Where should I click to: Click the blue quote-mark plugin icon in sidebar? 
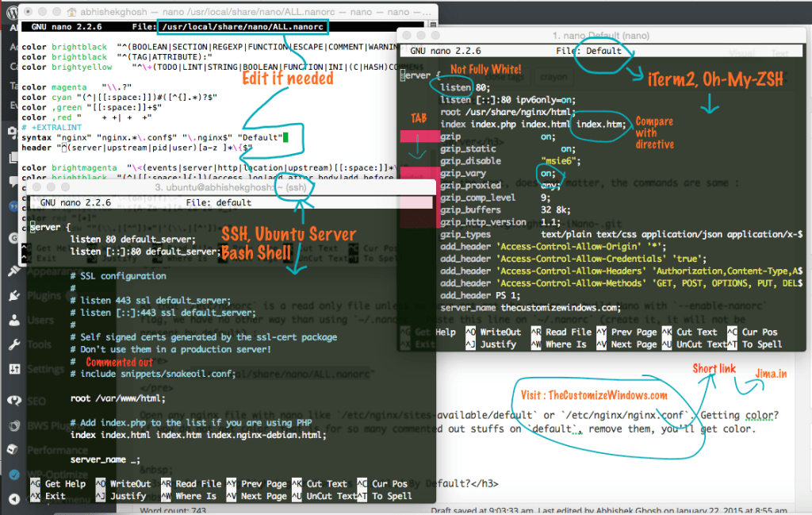point(13,207)
